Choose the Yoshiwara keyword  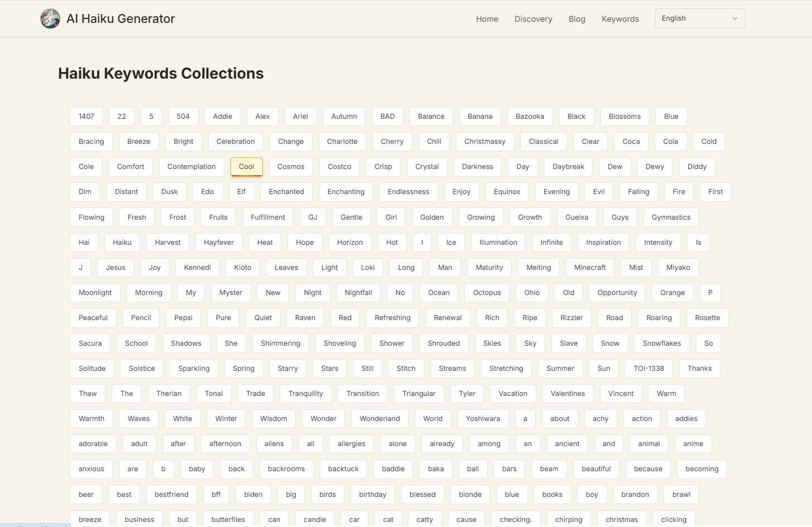click(483, 419)
